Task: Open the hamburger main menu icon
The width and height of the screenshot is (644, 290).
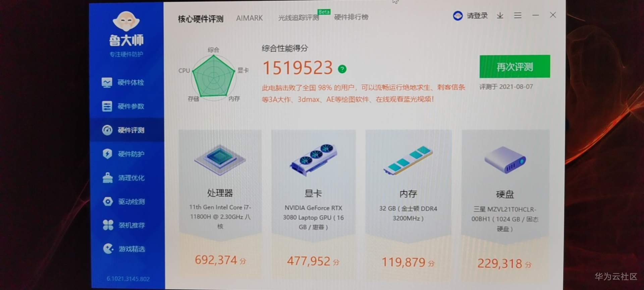Action: [518, 15]
